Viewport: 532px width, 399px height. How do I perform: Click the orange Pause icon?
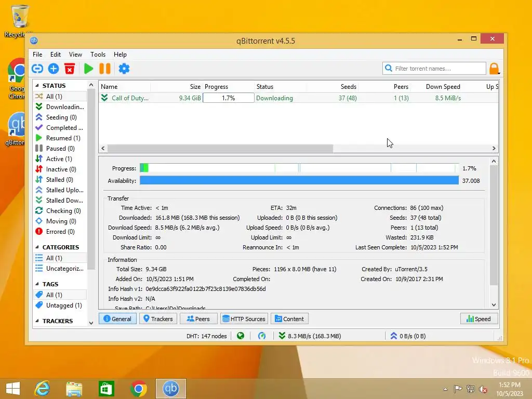105,69
